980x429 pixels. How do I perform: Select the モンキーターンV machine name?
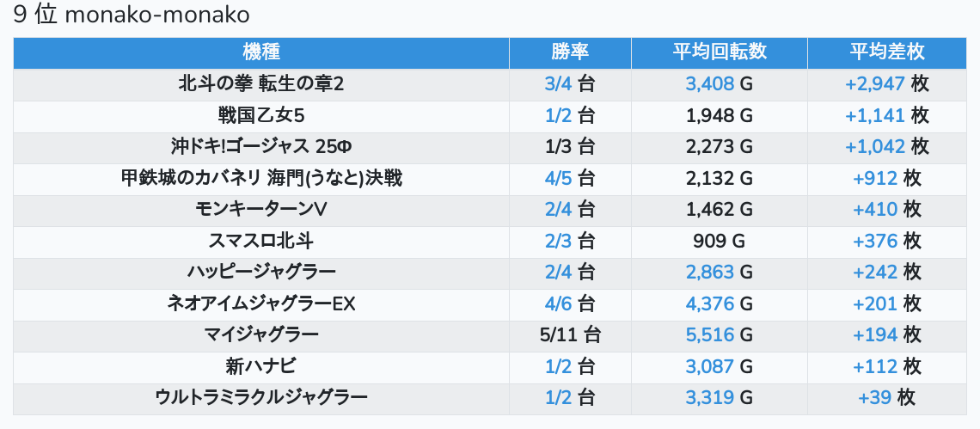coord(261,210)
